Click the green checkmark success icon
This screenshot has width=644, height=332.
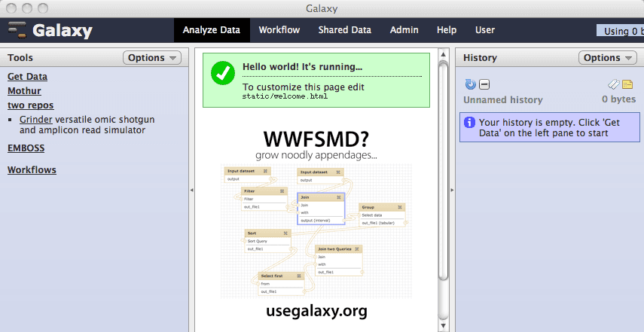pos(222,74)
